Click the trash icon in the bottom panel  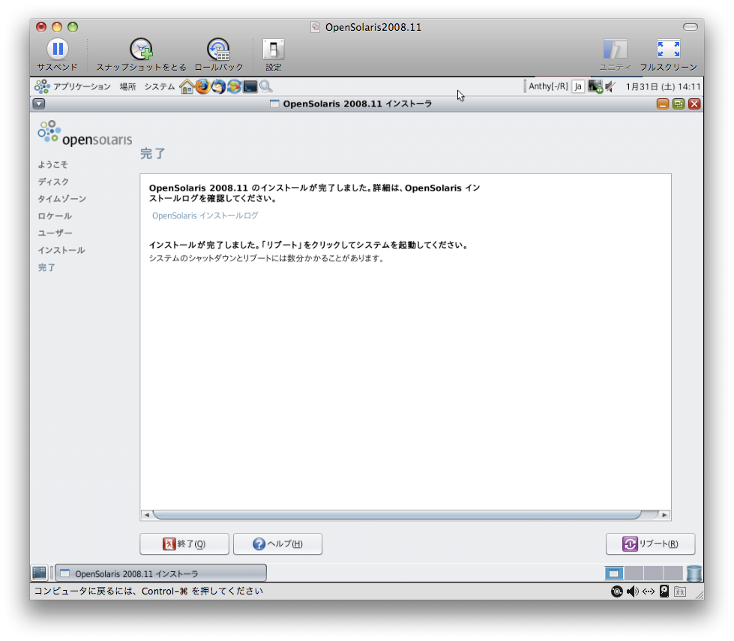[694, 573]
